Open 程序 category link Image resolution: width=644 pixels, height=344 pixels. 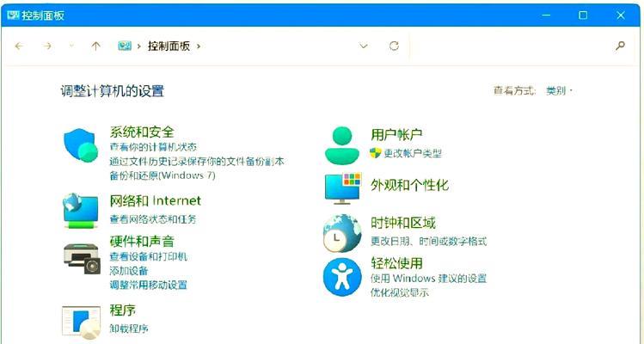[x=122, y=310]
